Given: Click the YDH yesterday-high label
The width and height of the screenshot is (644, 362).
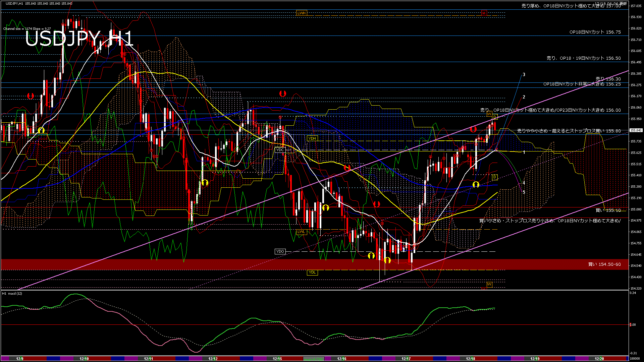Looking at the screenshot, I should point(312,138).
